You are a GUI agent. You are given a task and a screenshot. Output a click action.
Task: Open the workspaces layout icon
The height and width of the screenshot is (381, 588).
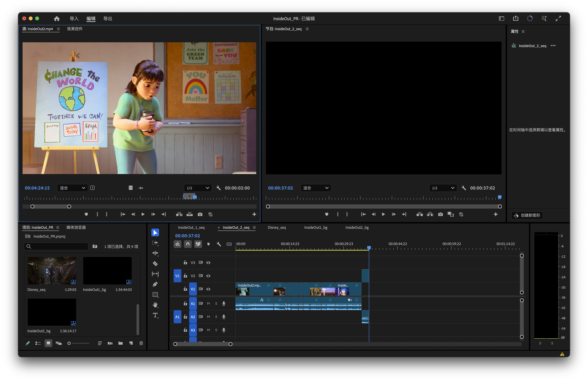point(501,19)
